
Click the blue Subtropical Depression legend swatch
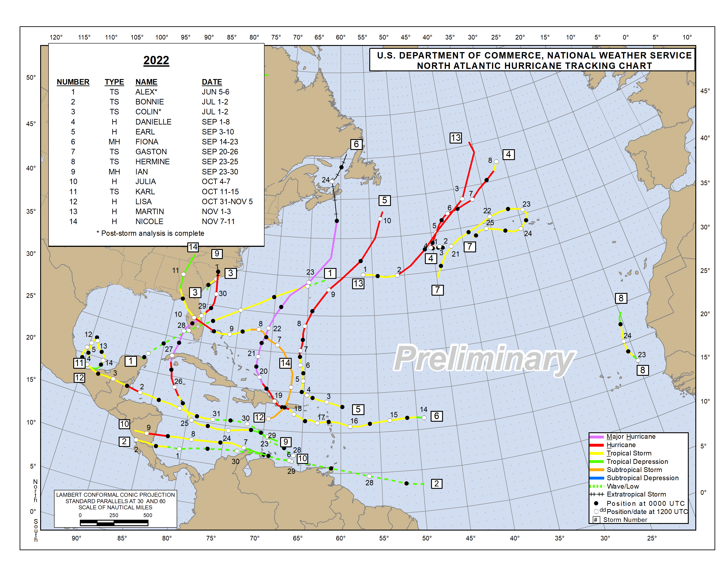point(597,478)
